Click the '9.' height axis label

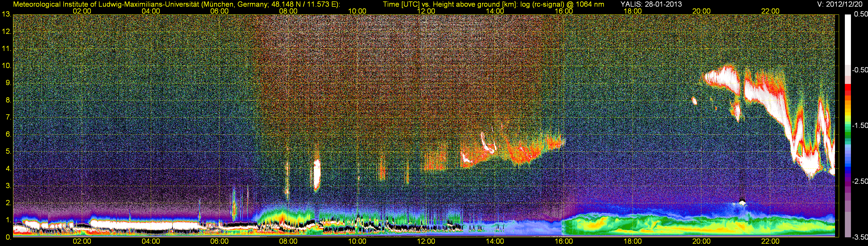coord(8,83)
